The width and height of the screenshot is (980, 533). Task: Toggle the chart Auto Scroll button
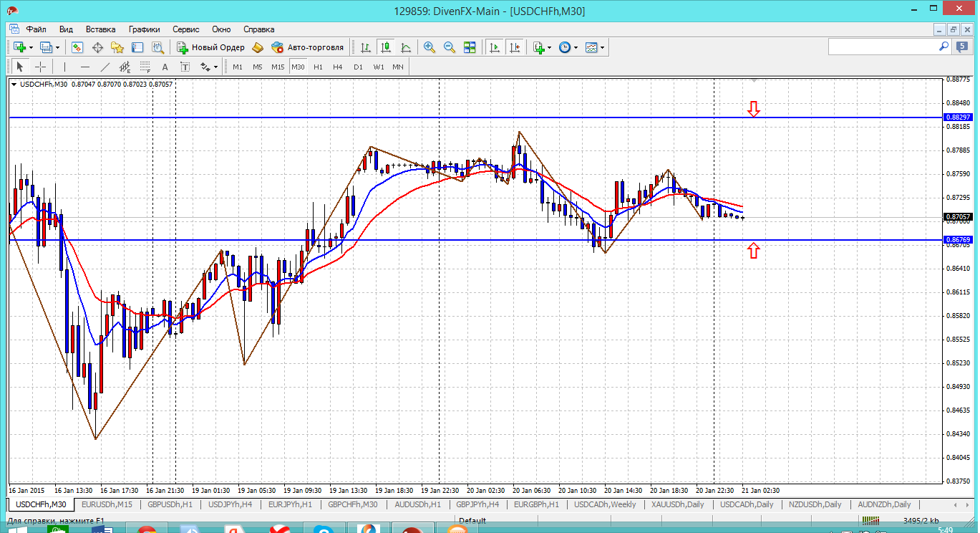494,47
